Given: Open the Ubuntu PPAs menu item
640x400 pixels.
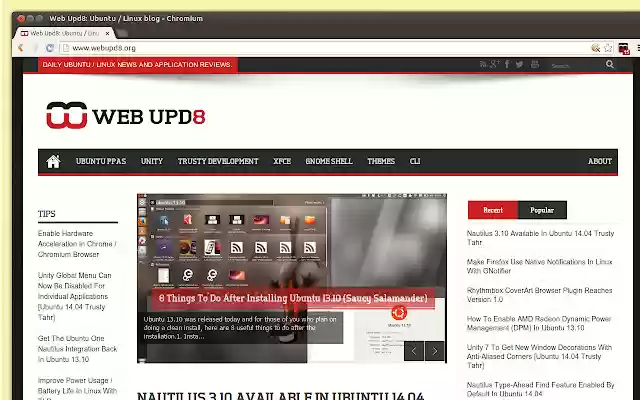Looking at the screenshot, I should point(101,161).
